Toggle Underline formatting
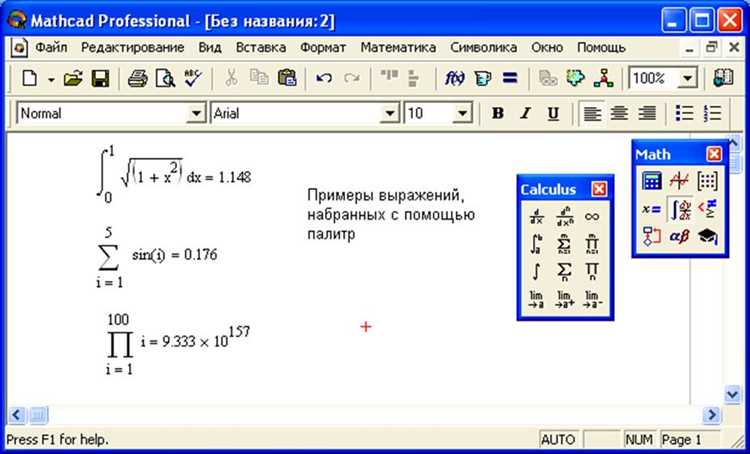The image size is (750, 454). coord(553,113)
